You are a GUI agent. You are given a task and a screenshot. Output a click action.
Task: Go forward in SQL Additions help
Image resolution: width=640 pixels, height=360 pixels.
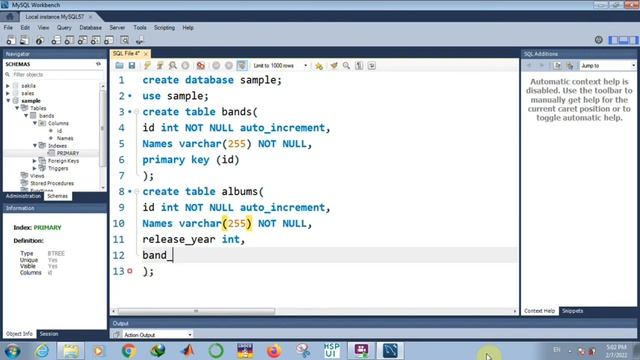(542, 66)
